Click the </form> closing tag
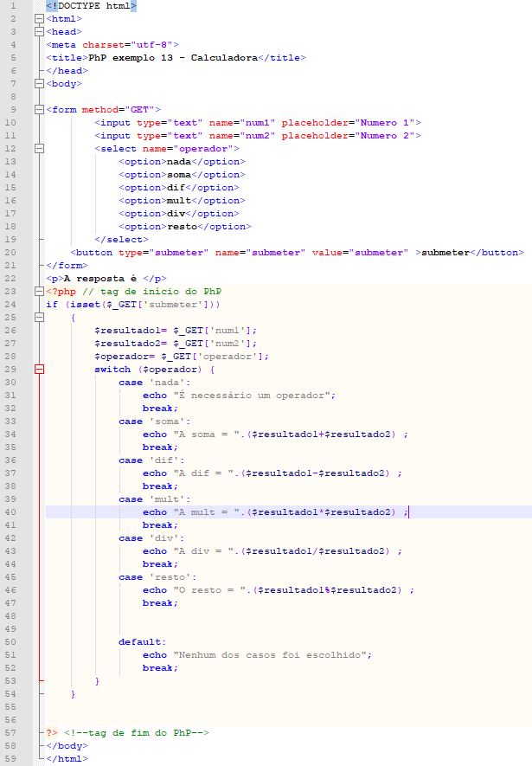The width and height of the screenshot is (532, 766). pyautogui.click(x=67, y=265)
